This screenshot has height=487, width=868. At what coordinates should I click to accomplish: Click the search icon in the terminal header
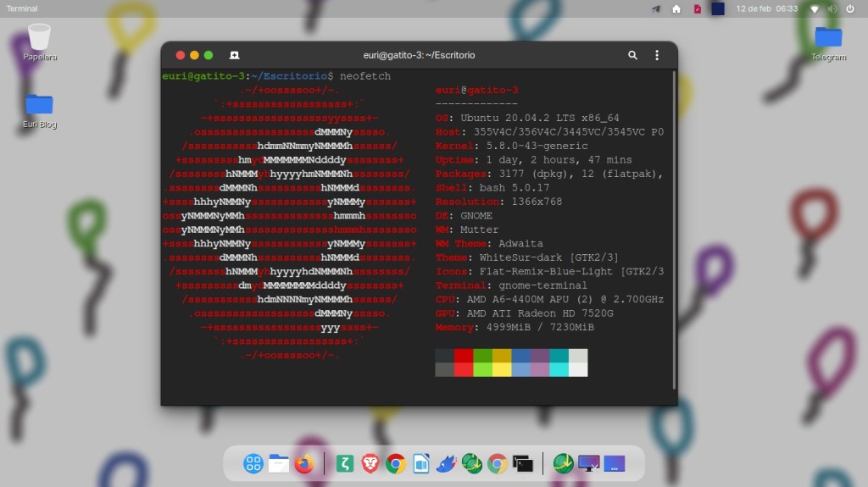point(632,55)
